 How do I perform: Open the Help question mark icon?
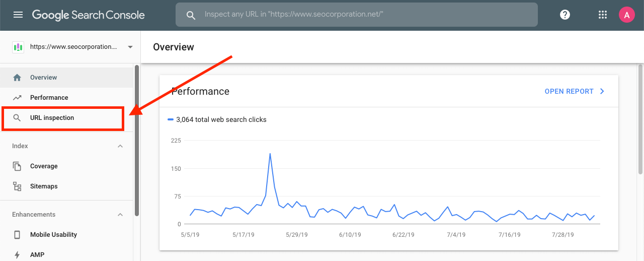(565, 15)
